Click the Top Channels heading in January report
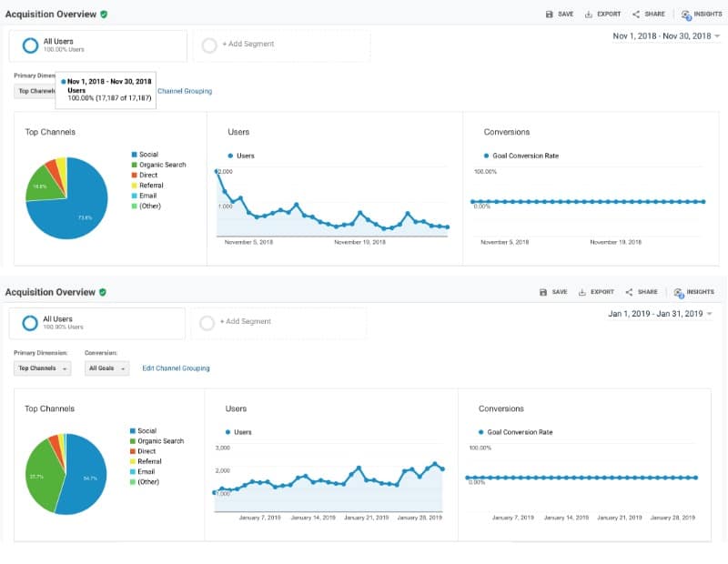 50,409
